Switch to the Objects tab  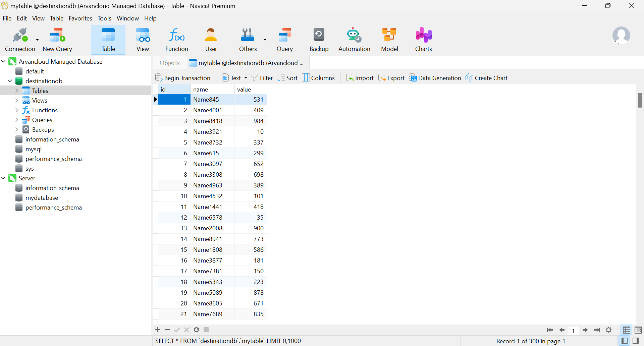pyautogui.click(x=169, y=63)
